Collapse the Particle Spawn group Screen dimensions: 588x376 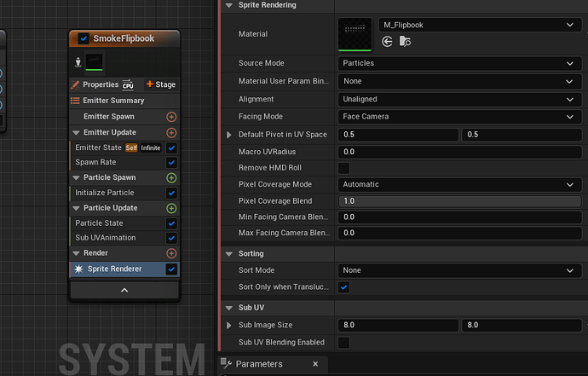76,177
